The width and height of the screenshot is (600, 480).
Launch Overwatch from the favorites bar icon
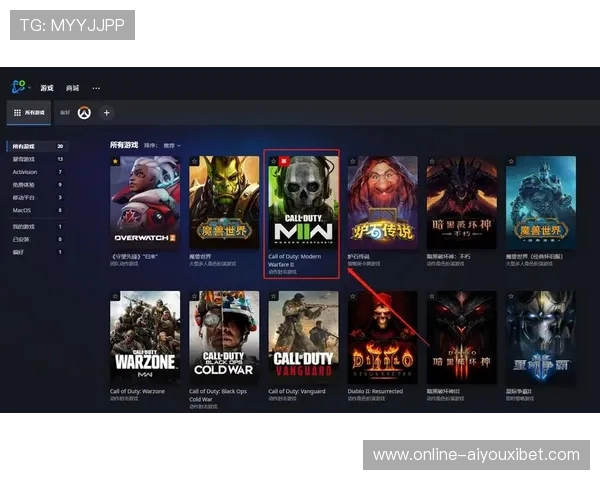[84, 113]
